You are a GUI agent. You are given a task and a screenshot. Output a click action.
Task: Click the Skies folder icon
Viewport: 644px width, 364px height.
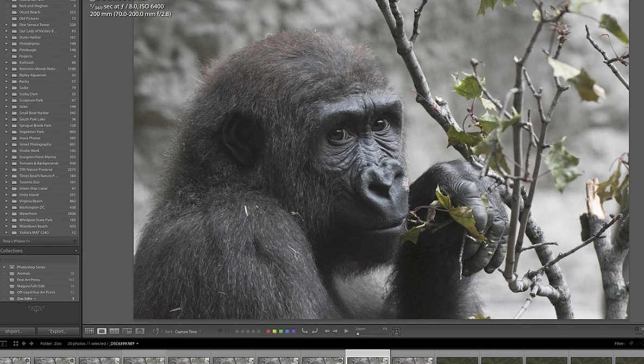[14, 106]
